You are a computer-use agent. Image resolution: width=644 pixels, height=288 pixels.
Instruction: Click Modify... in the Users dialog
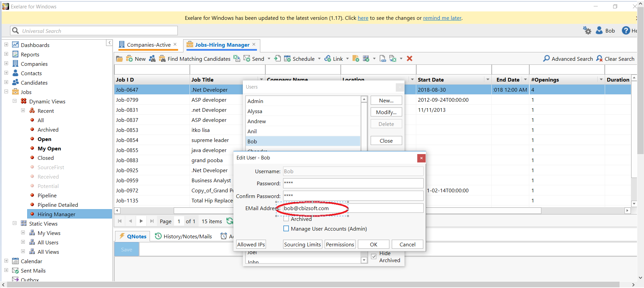[386, 112]
